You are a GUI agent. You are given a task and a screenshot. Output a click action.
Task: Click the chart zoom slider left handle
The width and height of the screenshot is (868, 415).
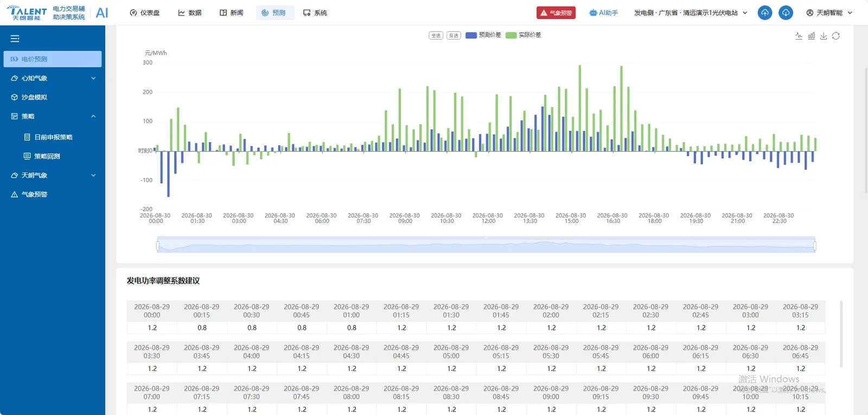point(157,246)
